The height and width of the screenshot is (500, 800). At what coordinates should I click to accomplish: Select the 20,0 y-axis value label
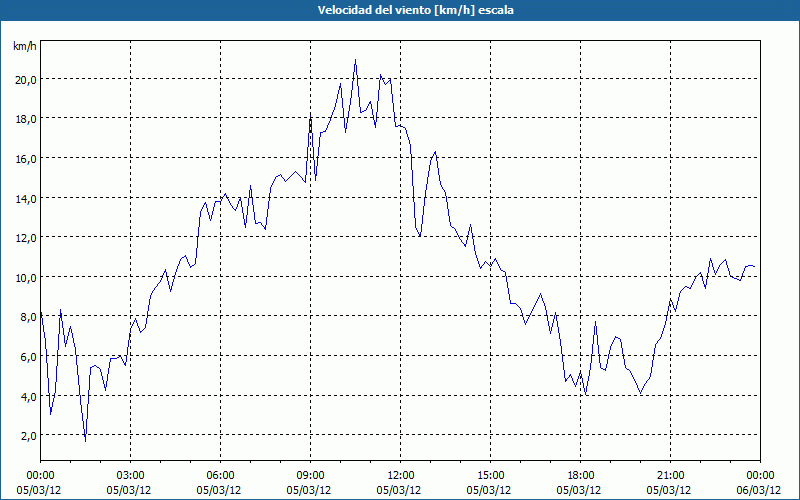coord(26,80)
